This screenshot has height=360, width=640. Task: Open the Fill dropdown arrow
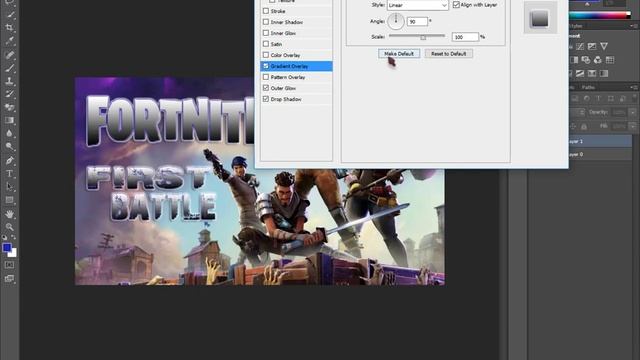coord(633,127)
